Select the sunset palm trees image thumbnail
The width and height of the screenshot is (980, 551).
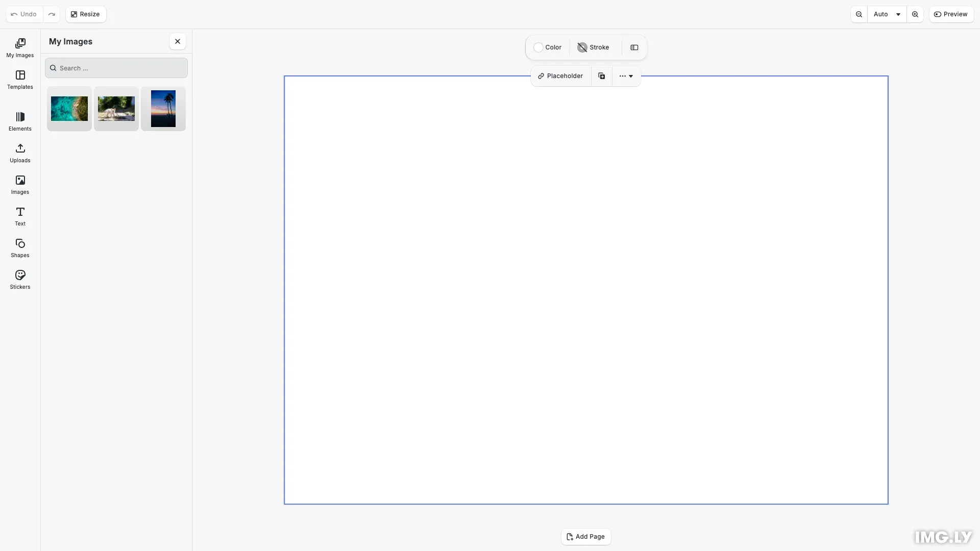tap(163, 108)
